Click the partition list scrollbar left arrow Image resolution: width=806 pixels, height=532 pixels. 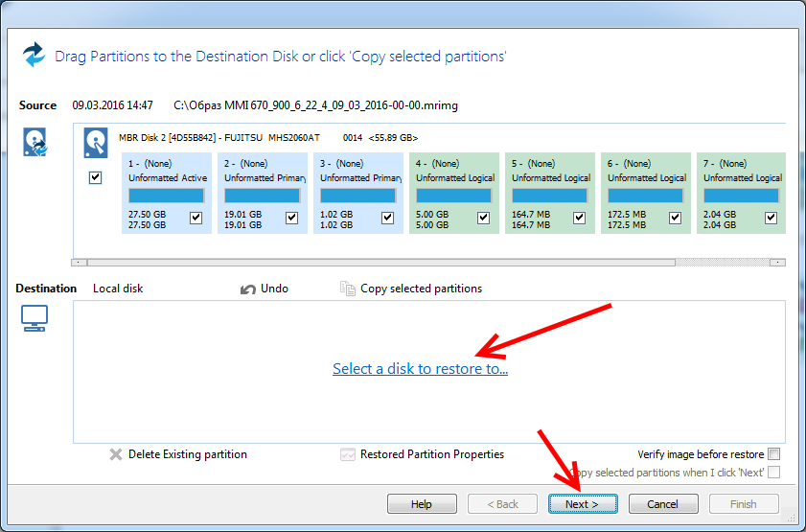pos(80,262)
